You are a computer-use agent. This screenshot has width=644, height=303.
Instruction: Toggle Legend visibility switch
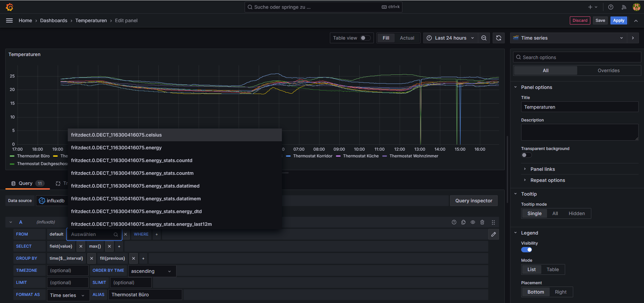[527, 250]
